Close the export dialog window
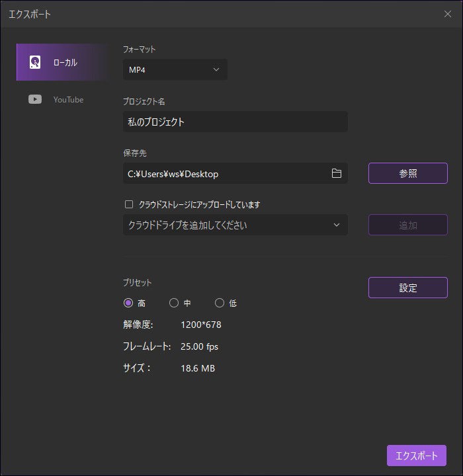The height and width of the screenshot is (476, 463). click(448, 13)
